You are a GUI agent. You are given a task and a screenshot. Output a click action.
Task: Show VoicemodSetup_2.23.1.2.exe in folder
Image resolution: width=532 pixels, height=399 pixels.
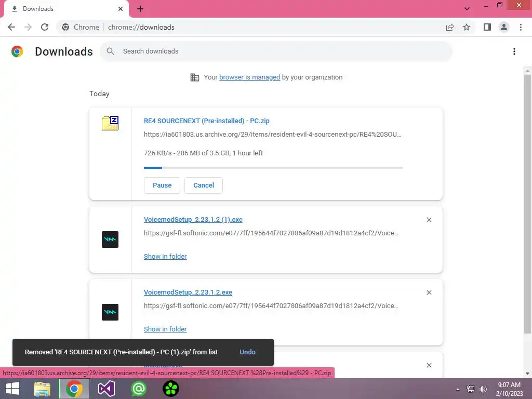165,329
